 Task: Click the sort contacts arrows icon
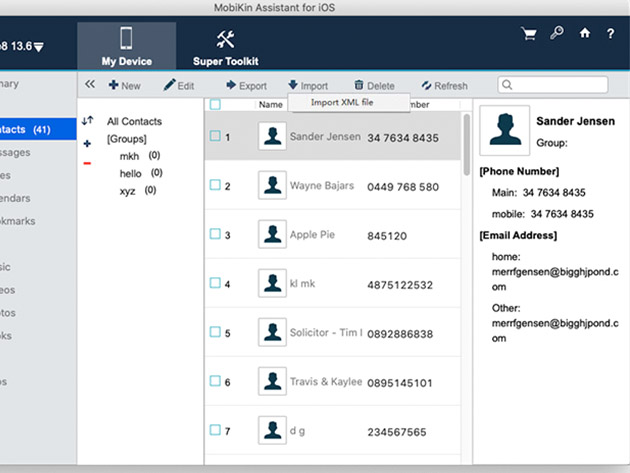(x=88, y=120)
